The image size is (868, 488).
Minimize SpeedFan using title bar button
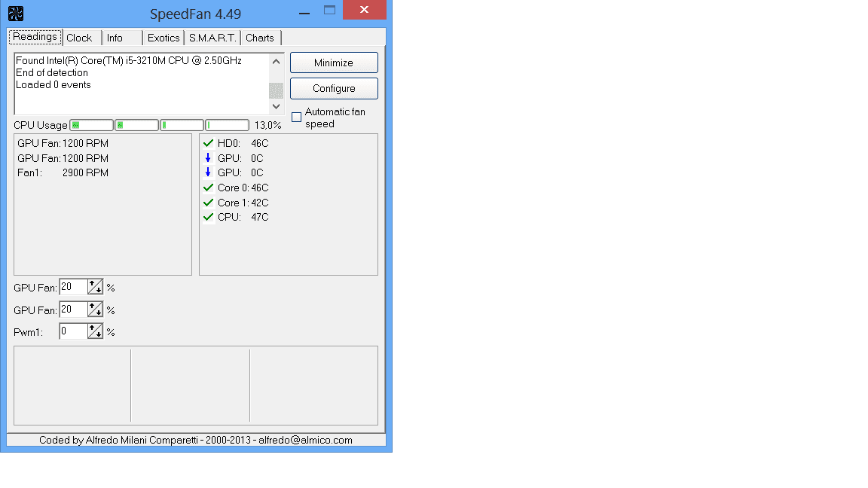click(x=304, y=12)
